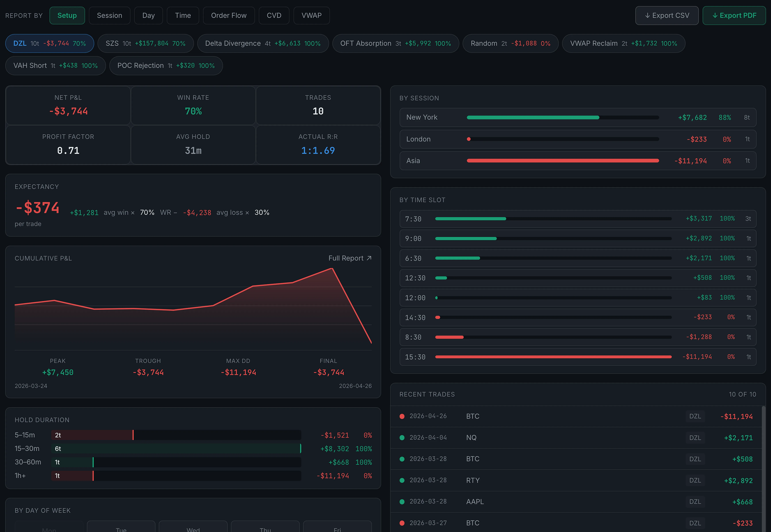Click the green status dot for NQ trade
Screen dimensions: 771x532
click(x=402, y=438)
